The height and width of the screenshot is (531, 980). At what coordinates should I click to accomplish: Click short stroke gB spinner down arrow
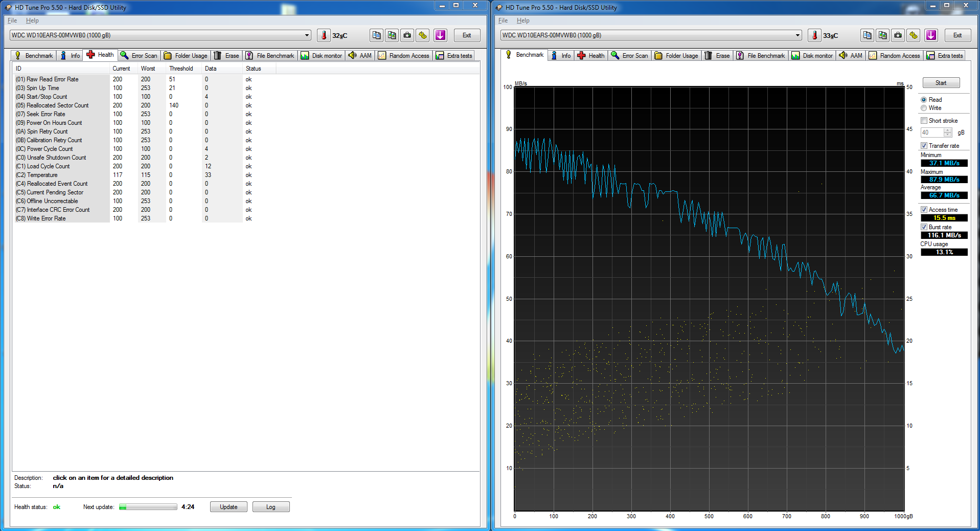coord(948,135)
